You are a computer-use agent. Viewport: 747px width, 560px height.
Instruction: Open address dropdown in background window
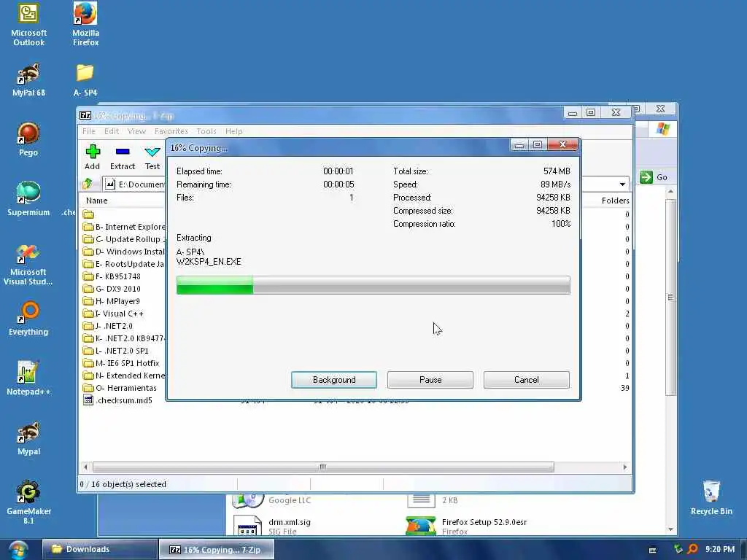[622, 184]
